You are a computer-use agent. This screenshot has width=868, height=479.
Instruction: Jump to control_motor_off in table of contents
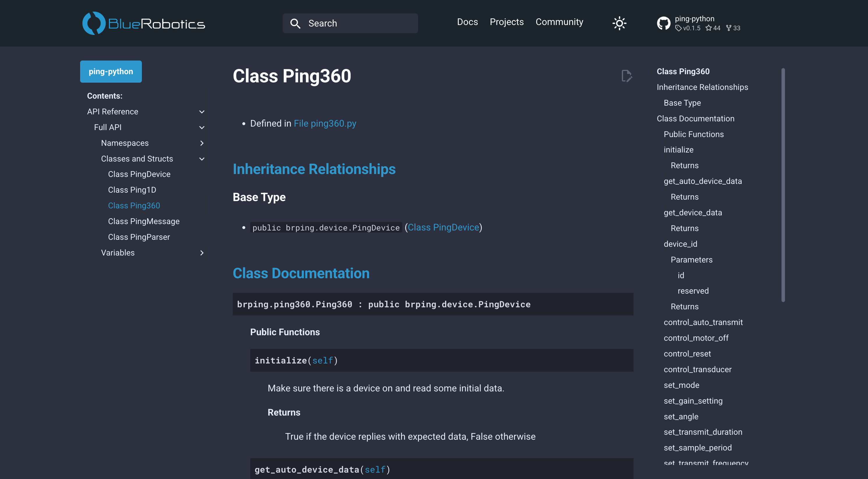[x=696, y=338]
